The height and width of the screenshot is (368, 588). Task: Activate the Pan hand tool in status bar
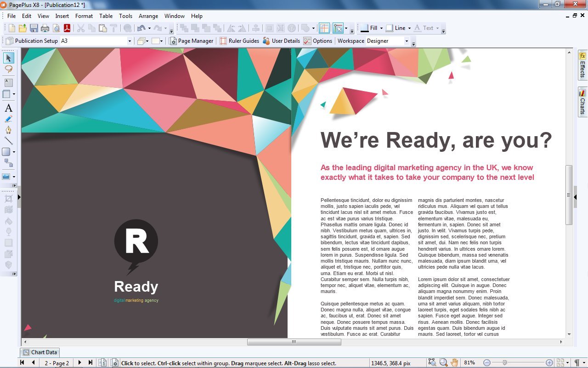tap(454, 362)
